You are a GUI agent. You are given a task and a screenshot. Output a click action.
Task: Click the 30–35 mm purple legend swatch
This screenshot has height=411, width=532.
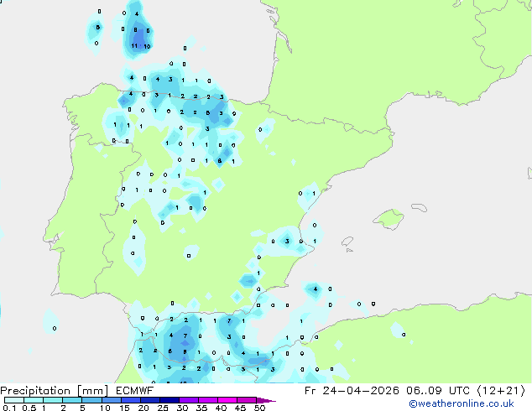pyautogui.click(x=189, y=400)
